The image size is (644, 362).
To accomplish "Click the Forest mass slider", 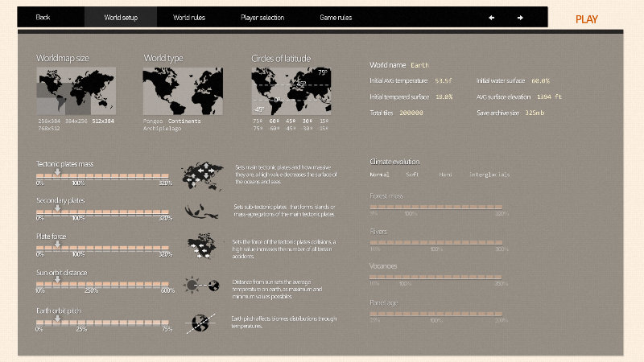I will [436, 207].
